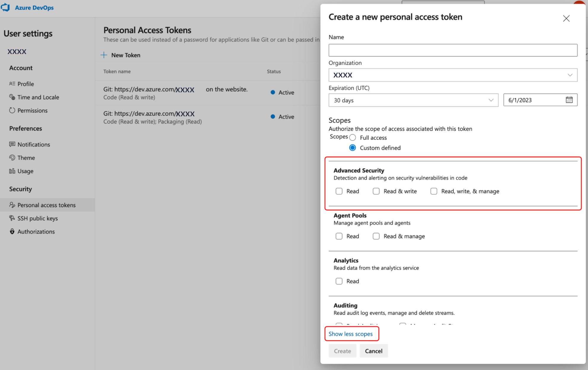Open the SSH public keys settings
This screenshot has height=370, width=588.
[x=37, y=218]
